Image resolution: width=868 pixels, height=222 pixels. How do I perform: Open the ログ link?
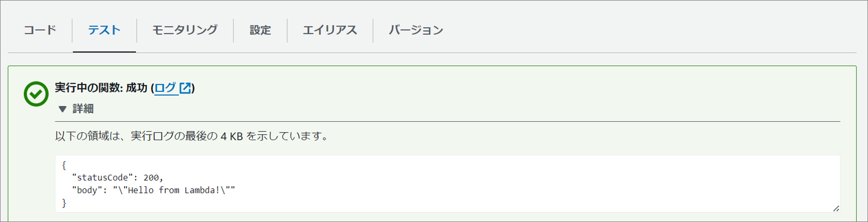click(x=166, y=88)
